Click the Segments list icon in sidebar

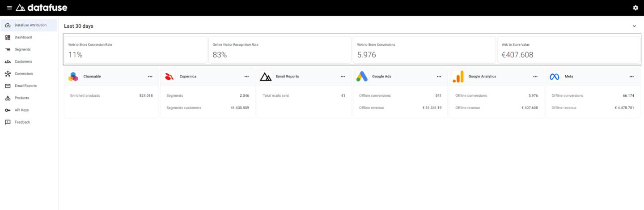(8, 49)
